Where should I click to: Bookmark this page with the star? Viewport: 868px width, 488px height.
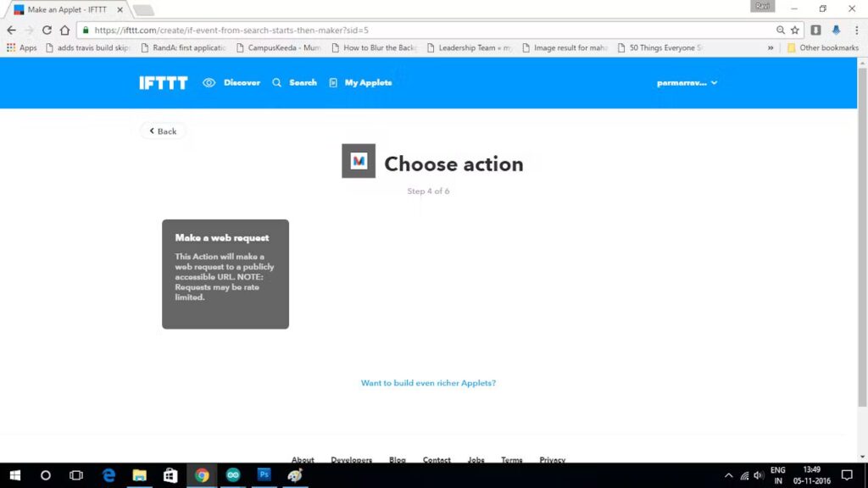[x=795, y=30]
